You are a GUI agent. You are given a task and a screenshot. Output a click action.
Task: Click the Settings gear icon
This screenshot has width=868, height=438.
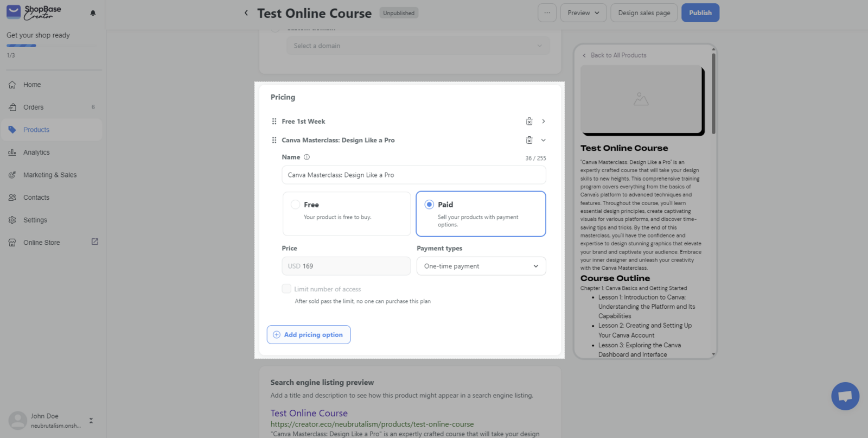coord(12,220)
